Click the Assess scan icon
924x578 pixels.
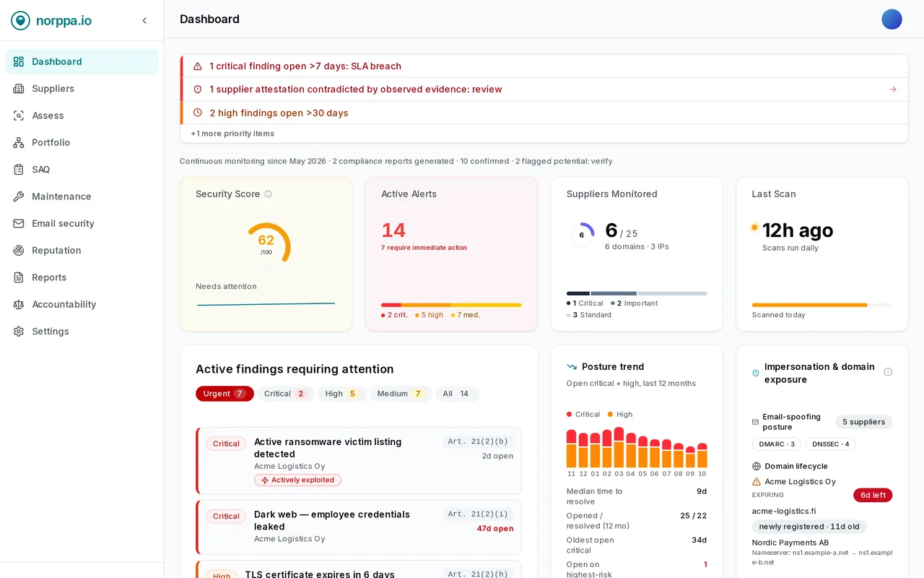click(x=19, y=116)
